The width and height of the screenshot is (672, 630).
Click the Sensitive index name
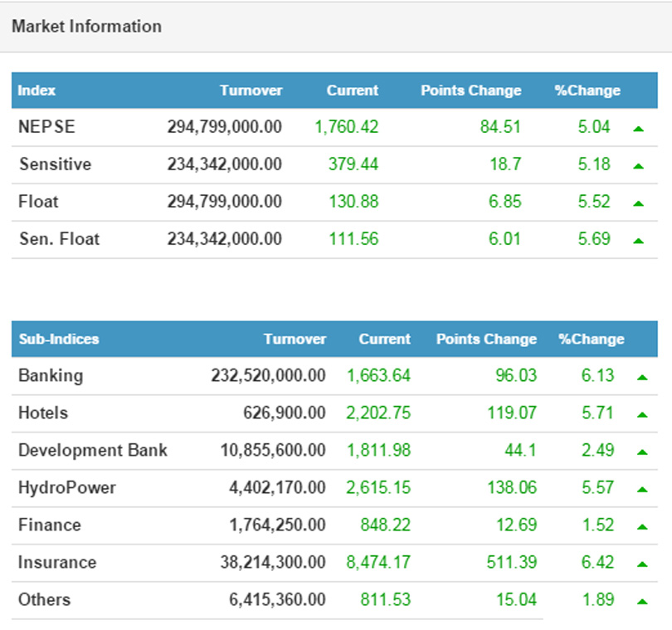pos(56,164)
